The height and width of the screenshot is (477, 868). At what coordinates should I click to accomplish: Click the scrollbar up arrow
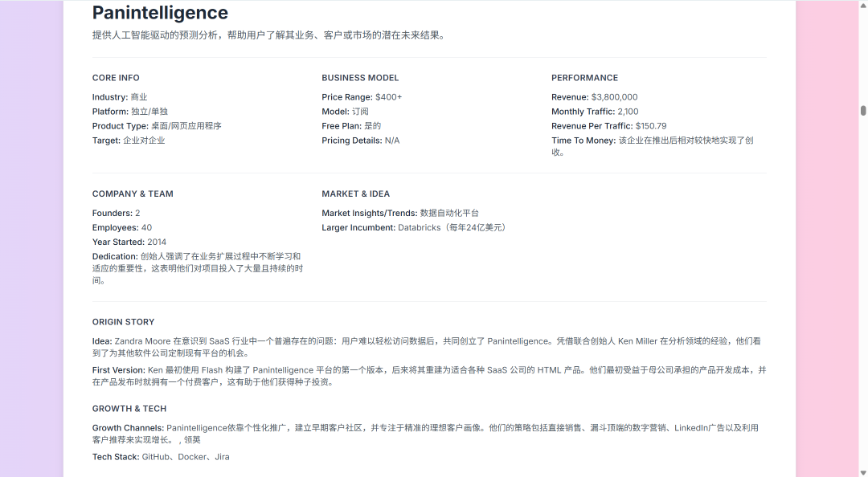(863, 5)
